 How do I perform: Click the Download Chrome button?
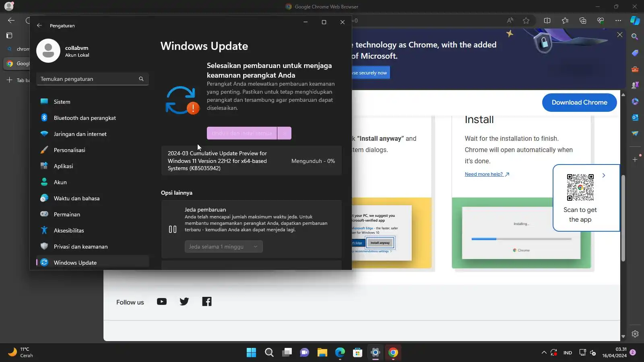point(580,103)
